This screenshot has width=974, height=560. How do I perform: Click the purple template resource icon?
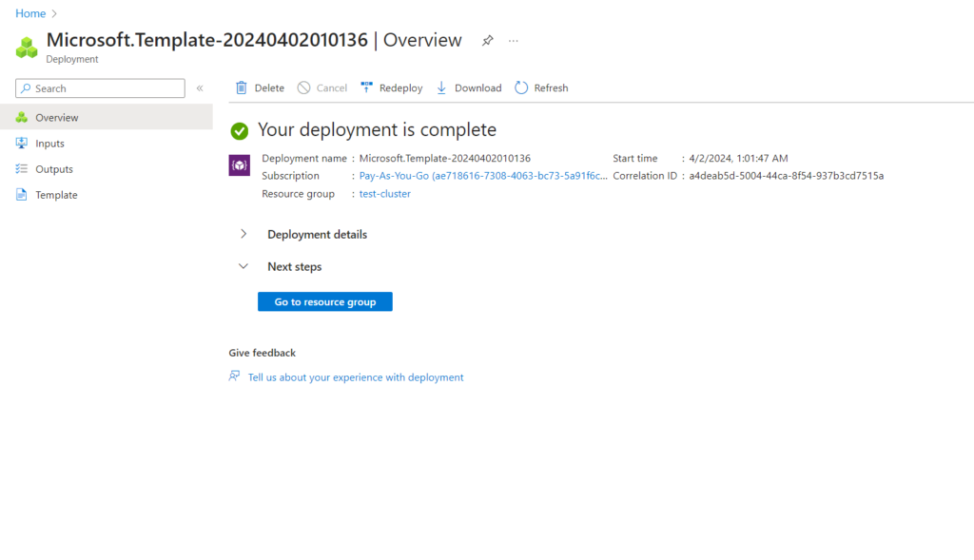point(239,165)
